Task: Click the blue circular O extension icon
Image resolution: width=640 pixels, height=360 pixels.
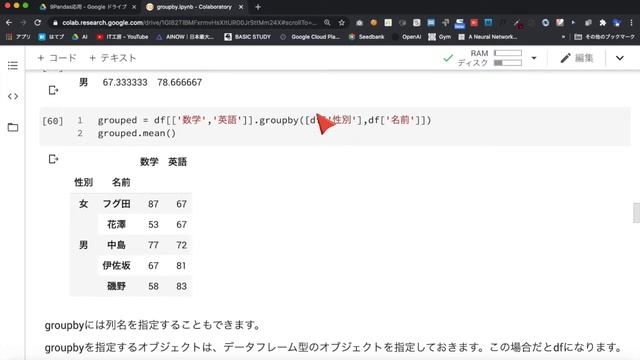Action: pos(545,23)
